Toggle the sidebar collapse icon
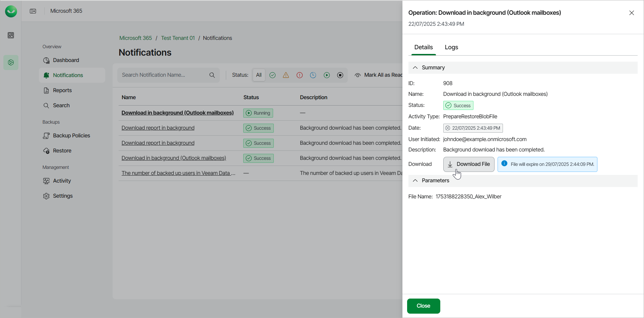This screenshot has width=644, height=318. coord(33,11)
